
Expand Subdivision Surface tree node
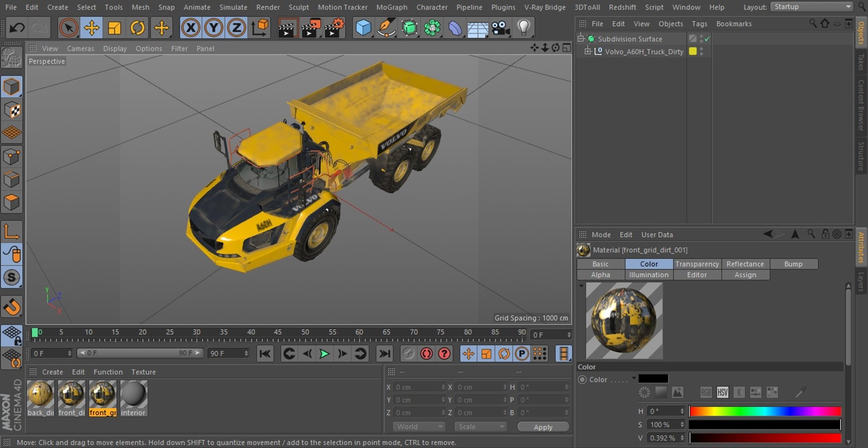pos(581,38)
